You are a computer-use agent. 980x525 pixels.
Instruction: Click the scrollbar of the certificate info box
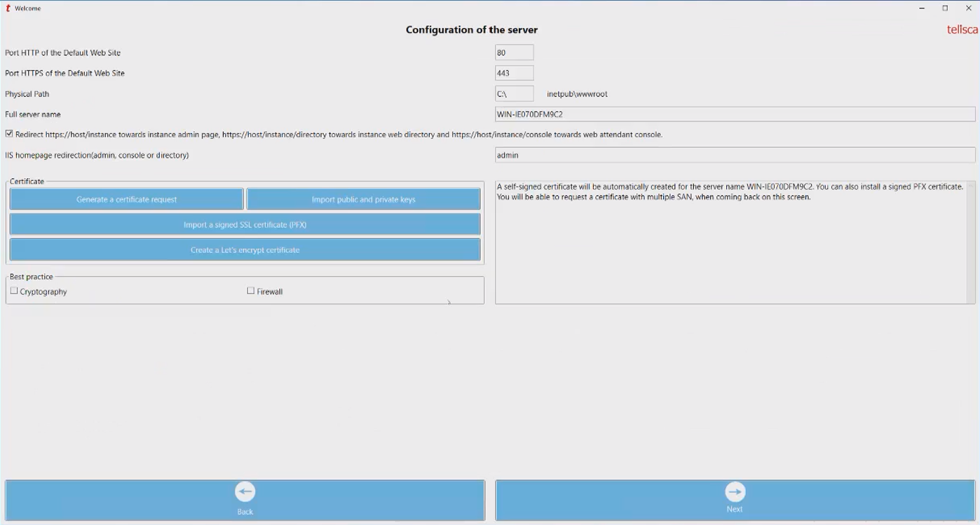[970, 242]
